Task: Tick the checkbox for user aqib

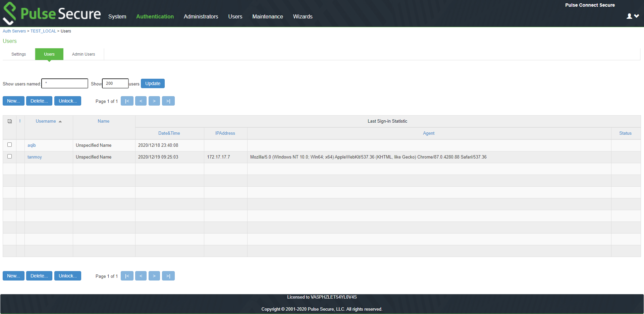Action: pos(10,145)
